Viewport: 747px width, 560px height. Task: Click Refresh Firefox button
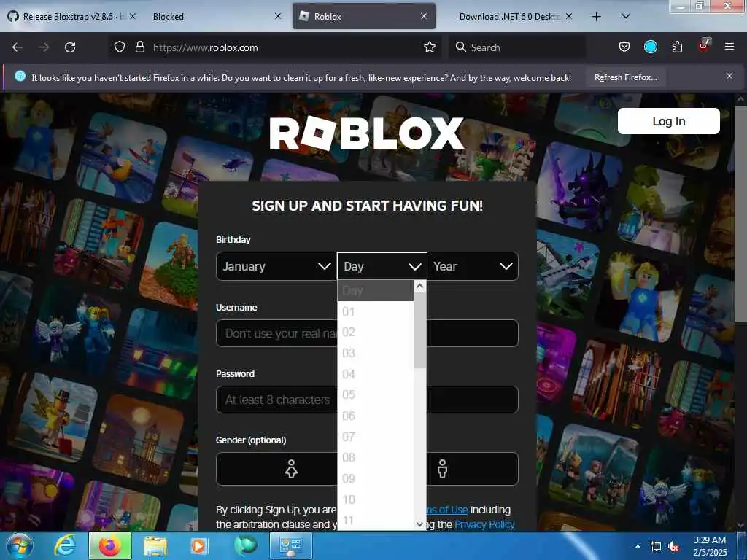(625, 77)
